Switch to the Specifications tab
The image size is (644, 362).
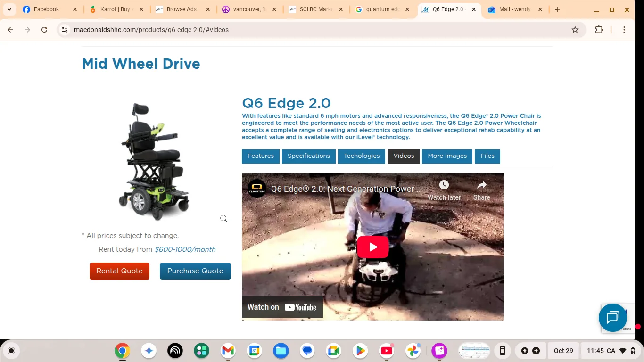point(308,156)
